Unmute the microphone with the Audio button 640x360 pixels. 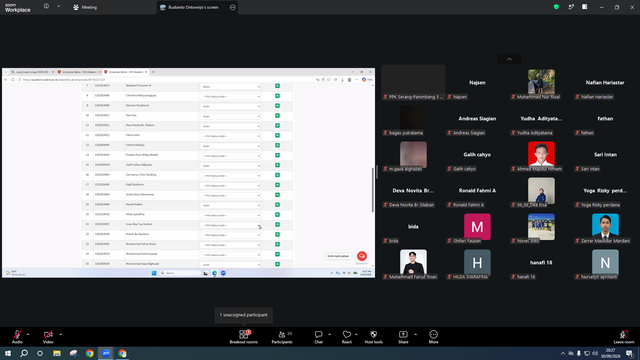click(17, 337)
